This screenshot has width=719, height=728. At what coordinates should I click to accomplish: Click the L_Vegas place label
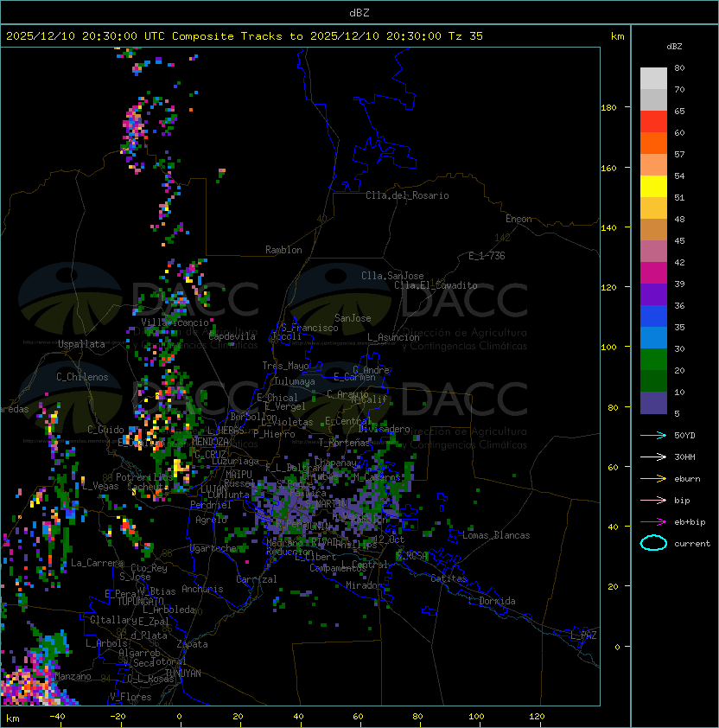[100, 486]
